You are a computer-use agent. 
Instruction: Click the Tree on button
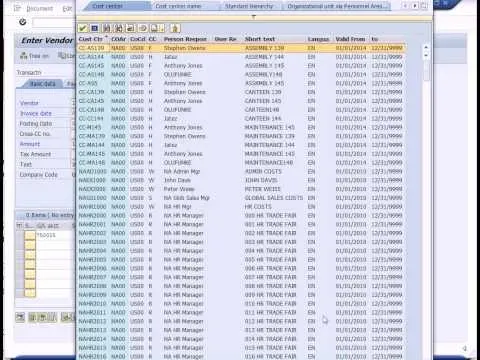(x=34, y=56)
